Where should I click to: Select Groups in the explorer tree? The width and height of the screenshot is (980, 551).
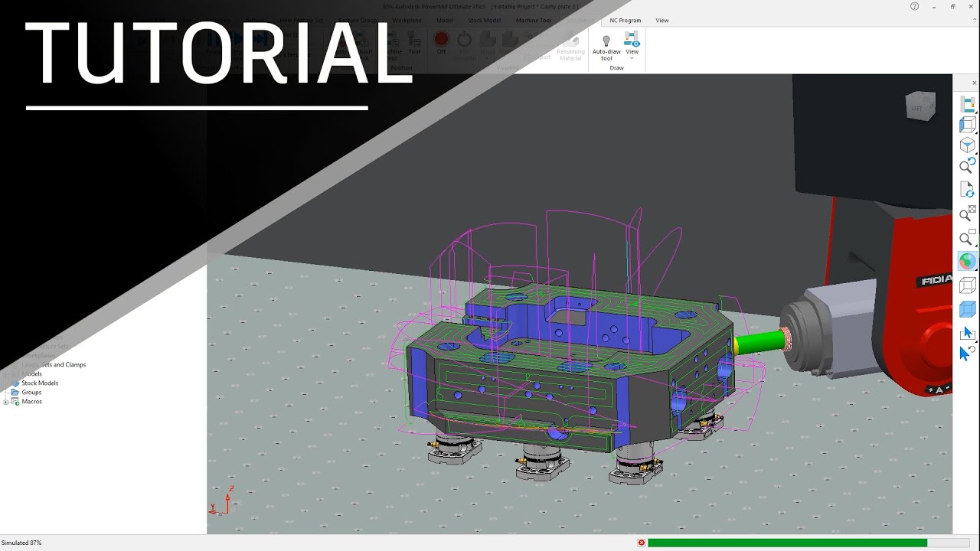pos(31,392)
